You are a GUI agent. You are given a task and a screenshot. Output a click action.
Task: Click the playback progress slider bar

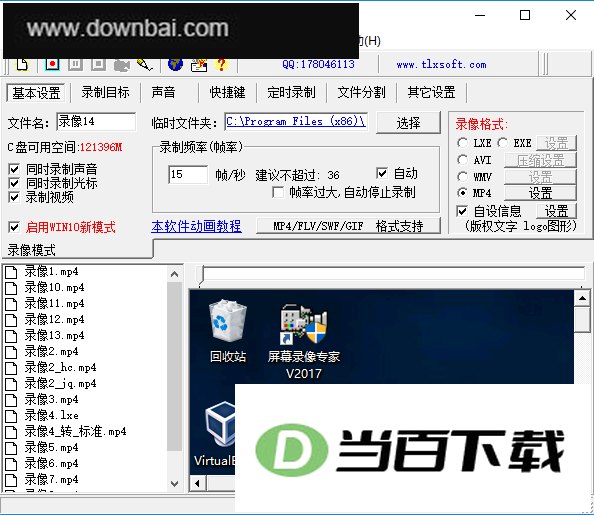point(392,274)
